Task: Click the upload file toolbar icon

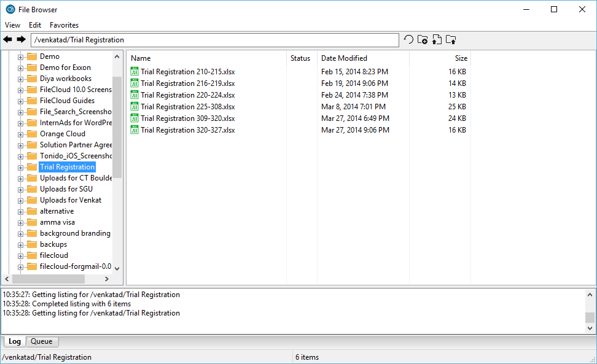Action: coord(437,39)
